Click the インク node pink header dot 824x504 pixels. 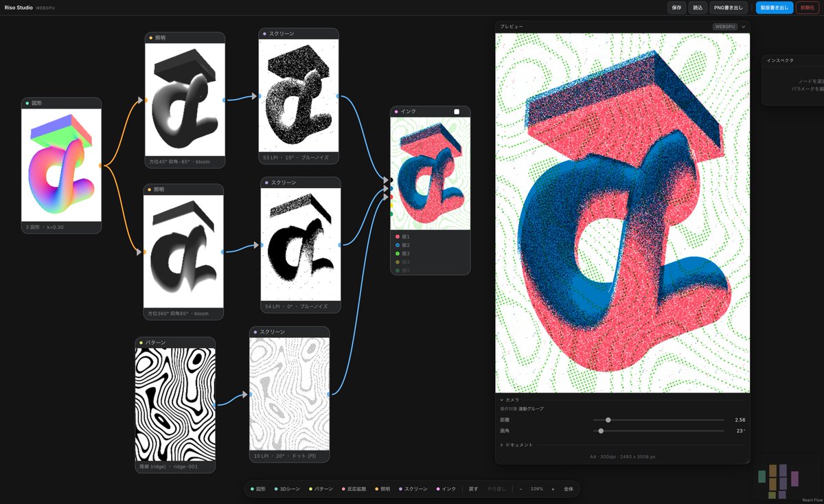pos(396,111)
